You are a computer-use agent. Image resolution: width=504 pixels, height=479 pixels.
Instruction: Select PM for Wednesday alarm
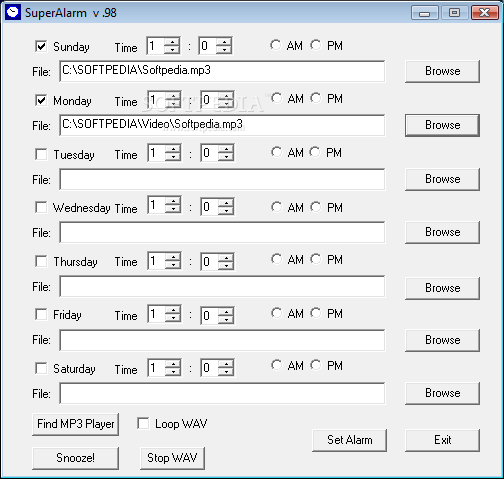315,207
